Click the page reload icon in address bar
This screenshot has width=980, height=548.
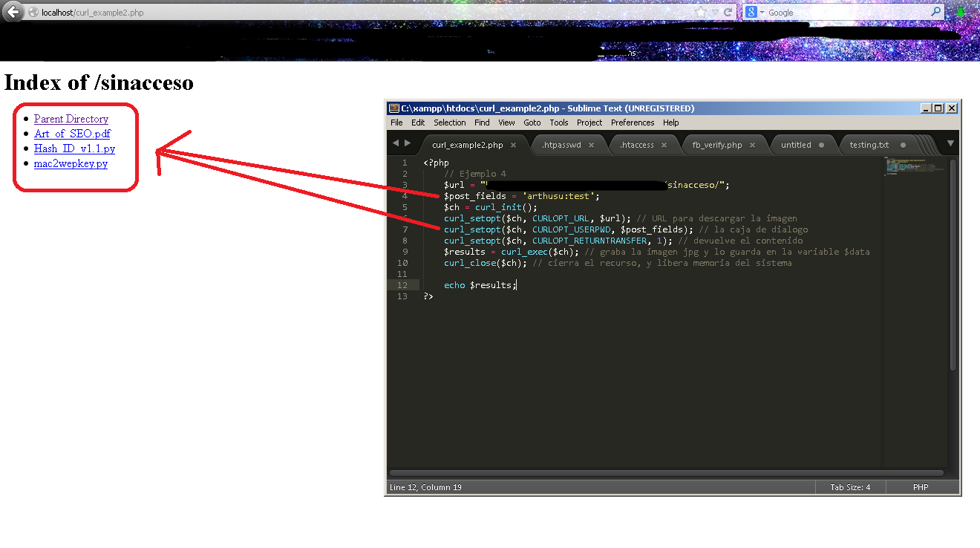point(728,12)
